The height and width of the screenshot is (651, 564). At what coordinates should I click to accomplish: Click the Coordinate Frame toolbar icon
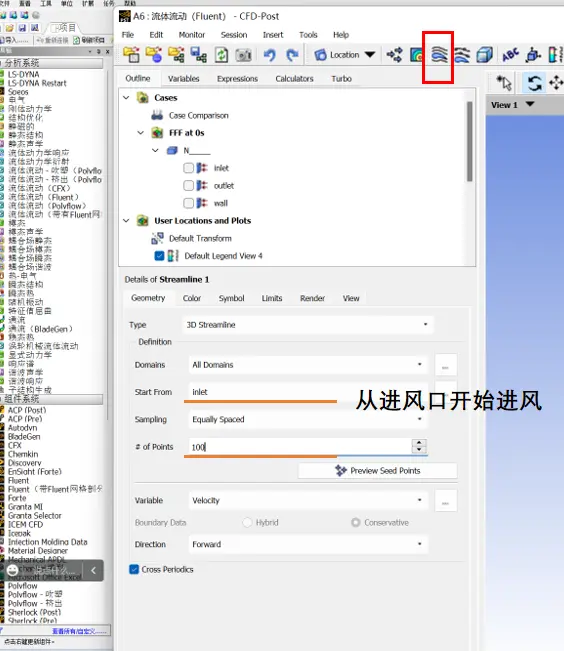coord(533,55)
